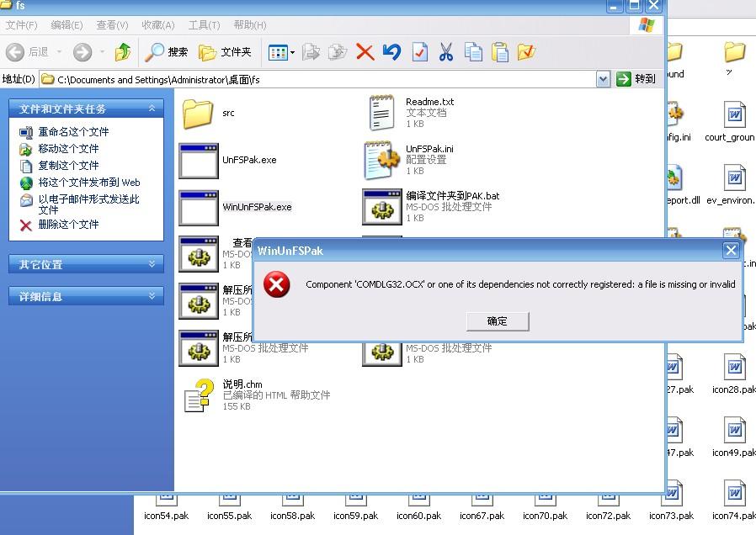This screenshot has height=535, width=756.
Task: Go up one folder level icon
Action: tap(123, 51)
